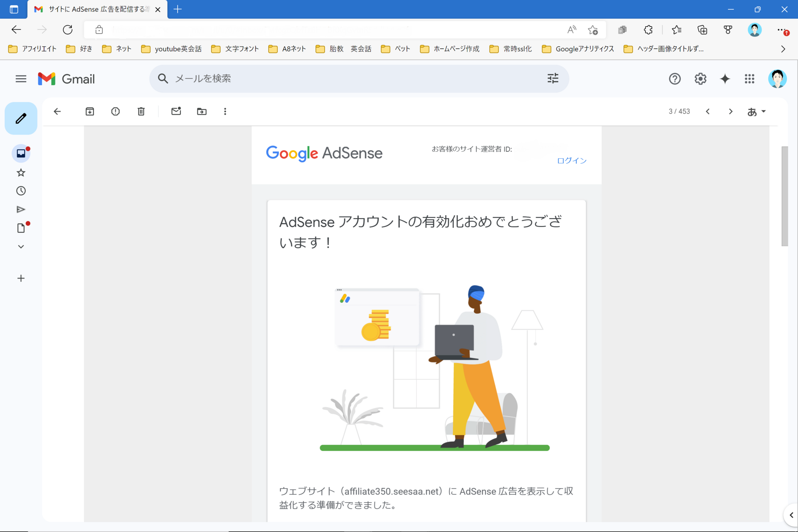
Task: Open Sent mail arrow icon
Action: pos(21,209)
